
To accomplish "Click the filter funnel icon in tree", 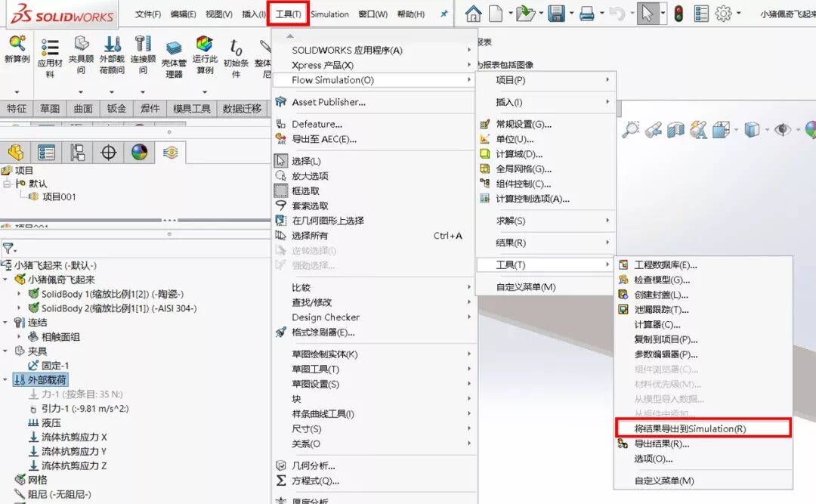I will pyautogui.click(x=8, y=249).
